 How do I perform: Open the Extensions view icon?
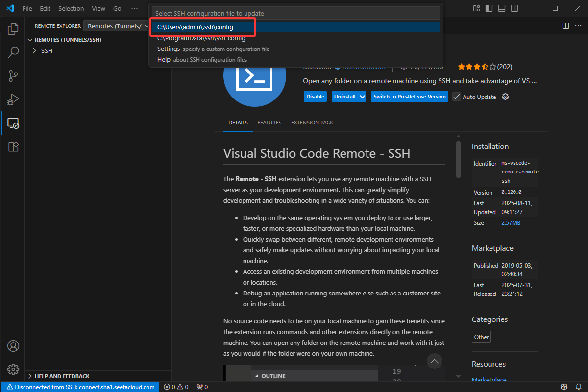tap(13, 147)
